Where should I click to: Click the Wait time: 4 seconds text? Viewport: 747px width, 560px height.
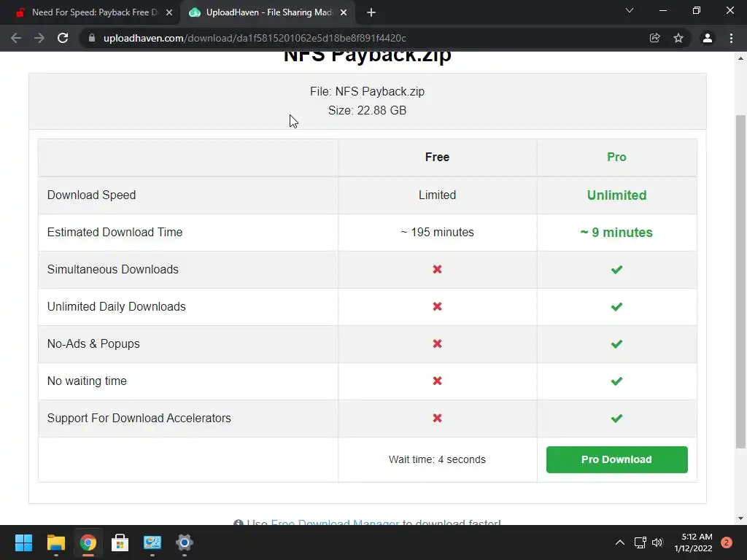tap(438, 459)
